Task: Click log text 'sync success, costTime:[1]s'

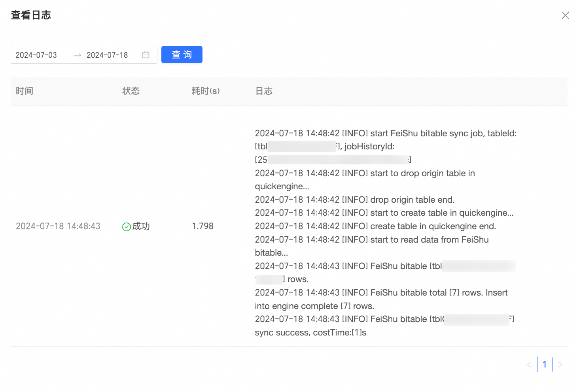Action: [310, 332]
